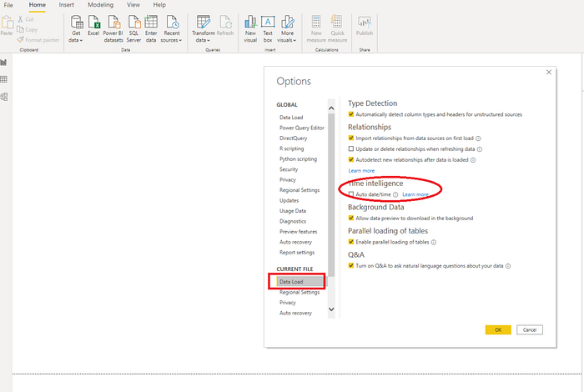This screenshot has width=584, height=392.
Task: Toggle Enable parallel loading of tables checkbox
Action: (351, 242)
